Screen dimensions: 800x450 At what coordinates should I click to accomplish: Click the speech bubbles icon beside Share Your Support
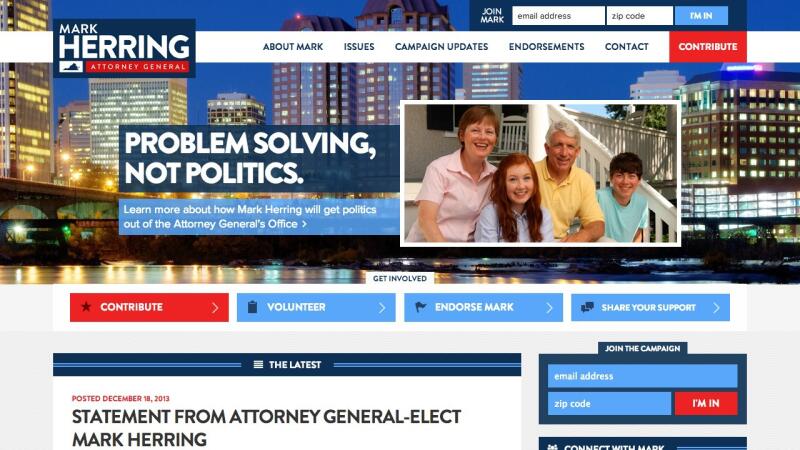click(587, 307)
